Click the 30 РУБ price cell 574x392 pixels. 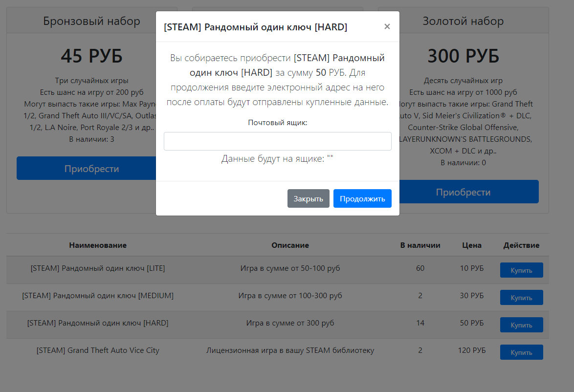pyautogui.click(x=471, y=296)
